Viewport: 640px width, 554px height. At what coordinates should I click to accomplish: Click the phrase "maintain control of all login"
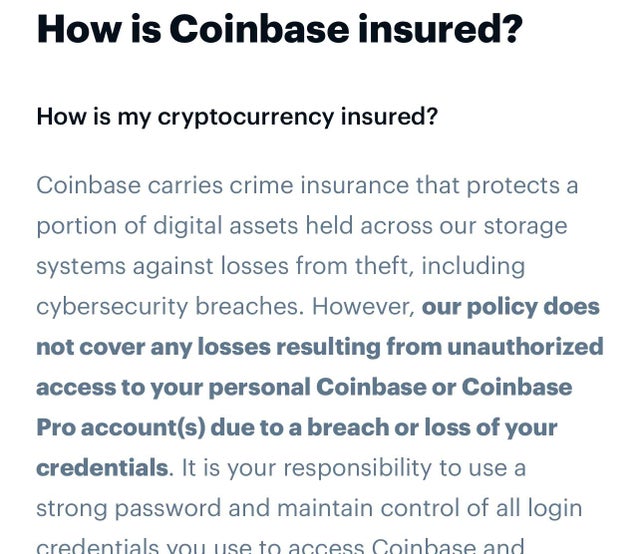430,508
